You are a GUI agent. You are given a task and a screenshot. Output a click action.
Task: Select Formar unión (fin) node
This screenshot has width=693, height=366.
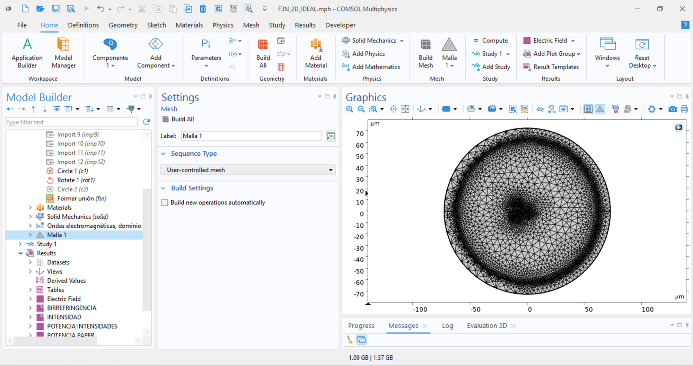tap(82, 198)
